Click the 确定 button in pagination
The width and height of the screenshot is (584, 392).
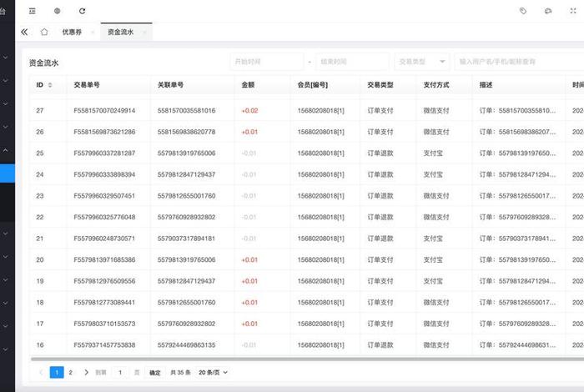(154, 373)
